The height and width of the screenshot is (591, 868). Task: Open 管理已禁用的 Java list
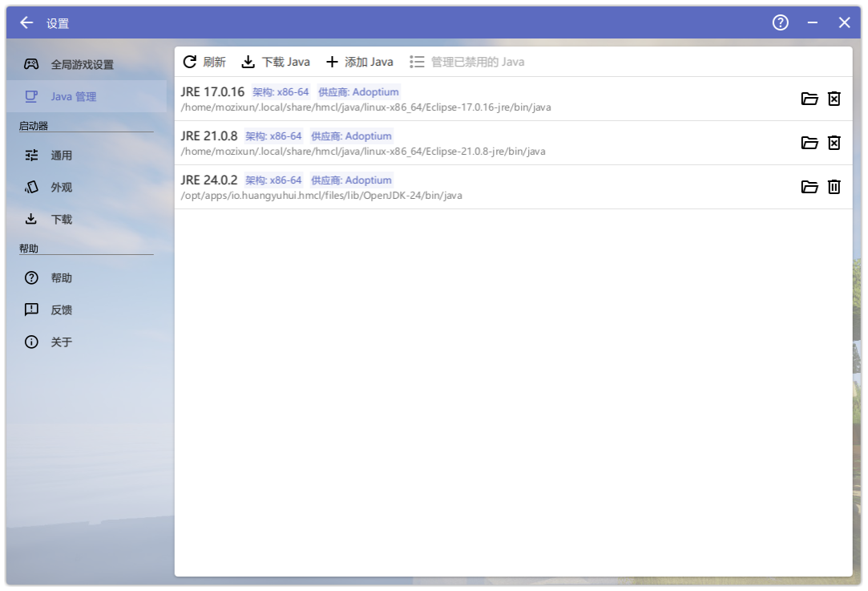(467, 62)
